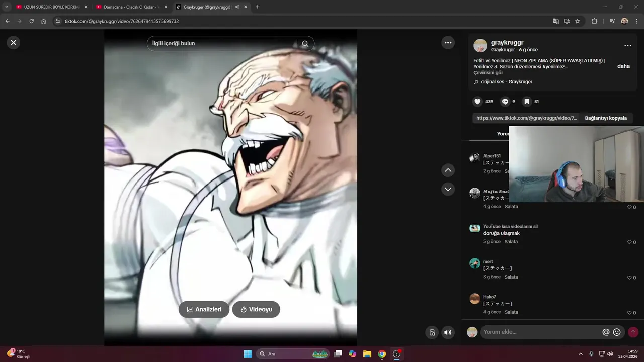Click the Yorum ekle comment field
644x362 pixels.
pyautogui.click(x=541, y=332)
